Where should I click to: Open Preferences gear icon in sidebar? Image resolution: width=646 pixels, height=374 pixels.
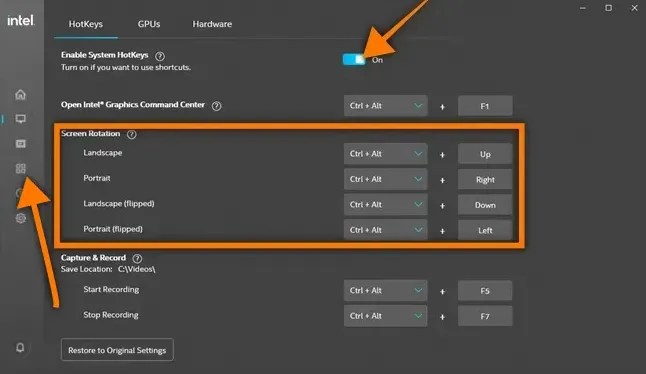(x=20, y=218)
